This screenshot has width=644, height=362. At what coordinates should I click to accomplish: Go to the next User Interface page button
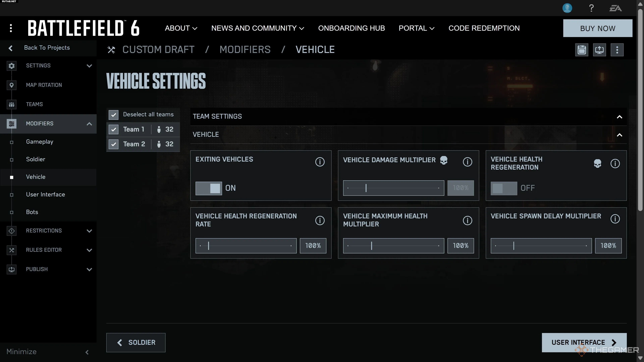(584, 342)
